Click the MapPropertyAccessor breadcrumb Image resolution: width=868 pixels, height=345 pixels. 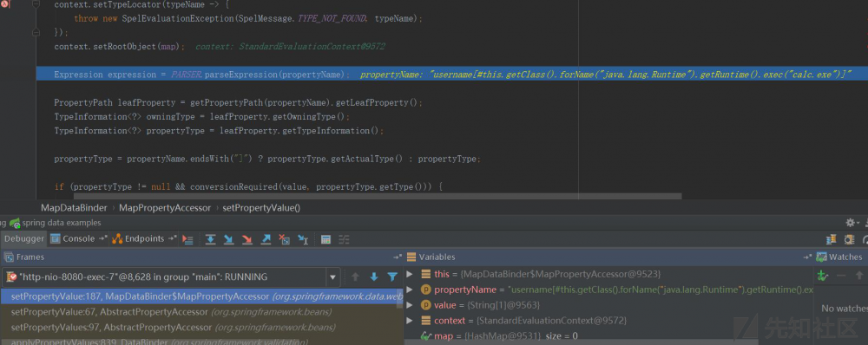pyautogui.click(x=165, y=208)
